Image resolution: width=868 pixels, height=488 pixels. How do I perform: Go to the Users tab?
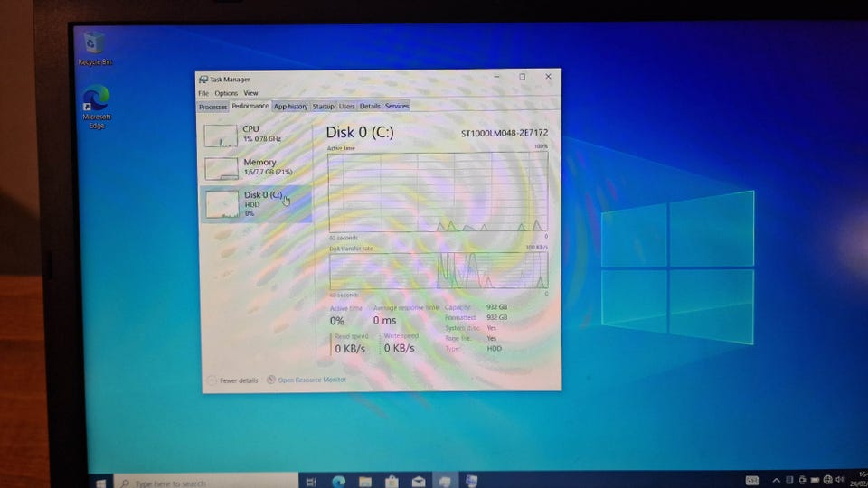(346, 107)
